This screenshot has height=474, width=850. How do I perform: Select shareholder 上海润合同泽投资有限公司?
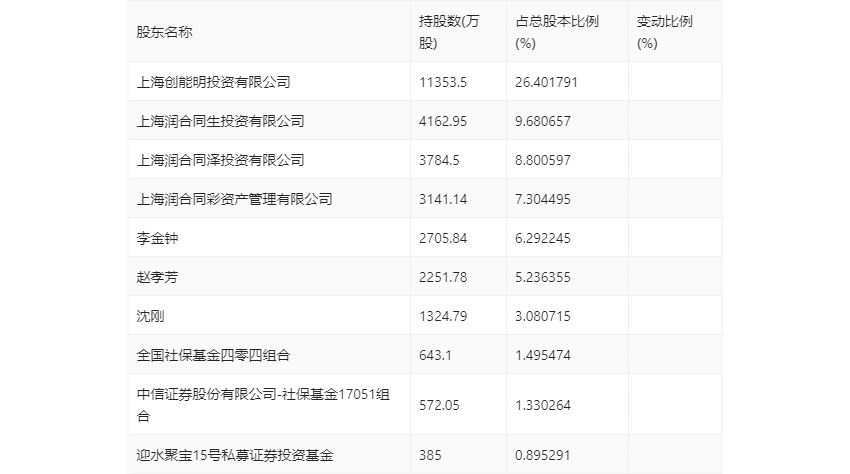pyautogui.click(x=221, y=160)
